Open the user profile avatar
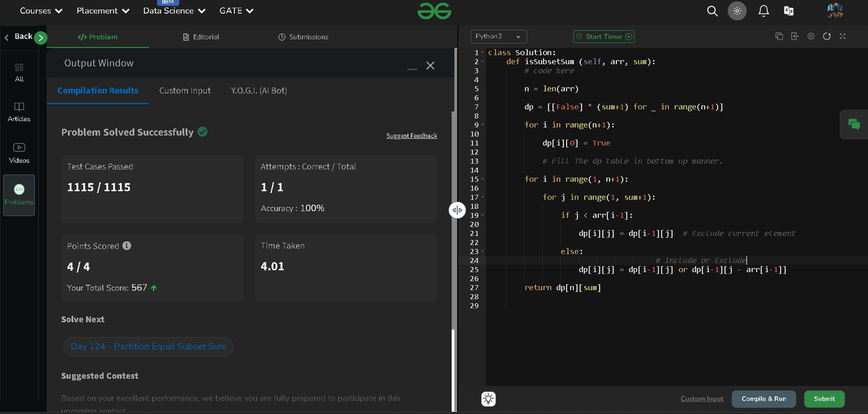This screenshot has width=868, height=414. pyautogui.click(x=834, y=11)
